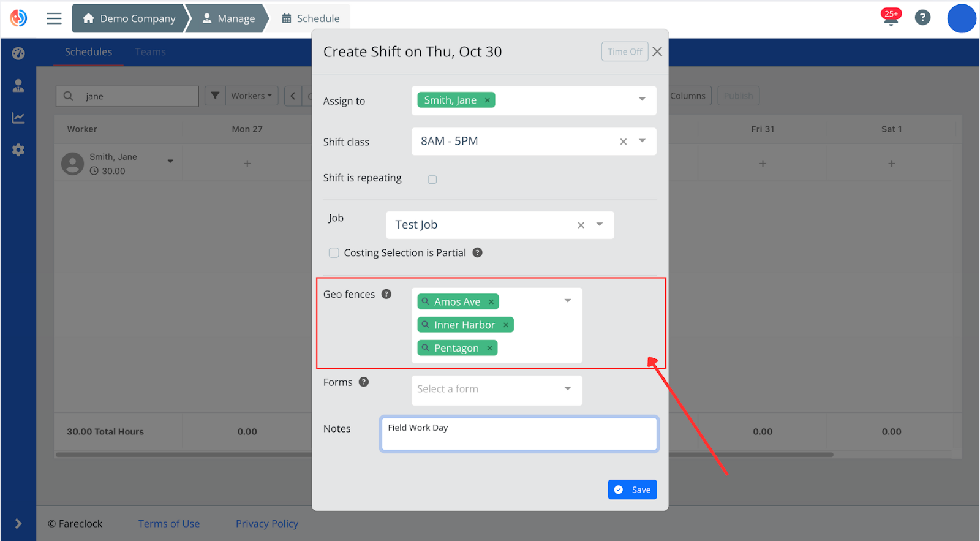
Task: Click the Forms help icon
Action: (x=364, y=382)
